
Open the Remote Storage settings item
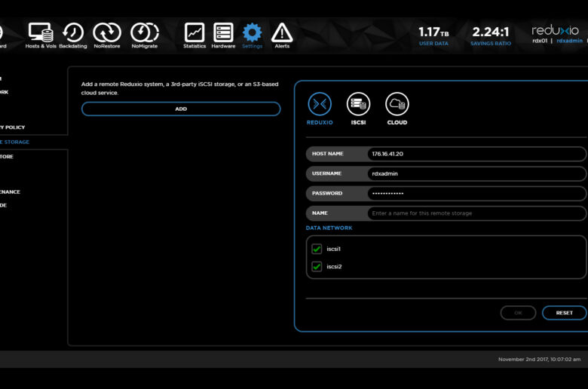[14, 142]
